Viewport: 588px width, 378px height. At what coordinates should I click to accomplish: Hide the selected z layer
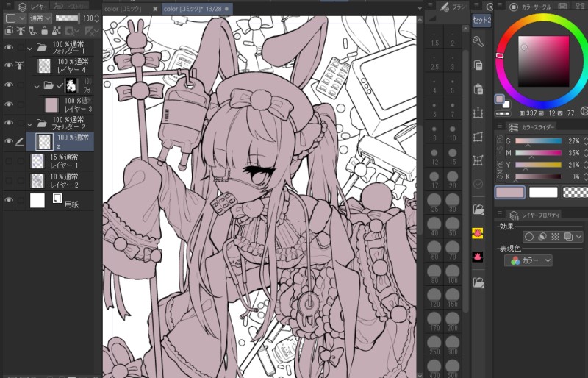[9, 141]
